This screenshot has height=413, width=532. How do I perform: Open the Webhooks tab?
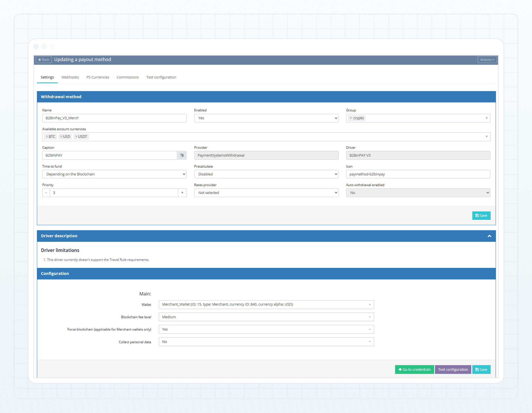tap(70, 77)
